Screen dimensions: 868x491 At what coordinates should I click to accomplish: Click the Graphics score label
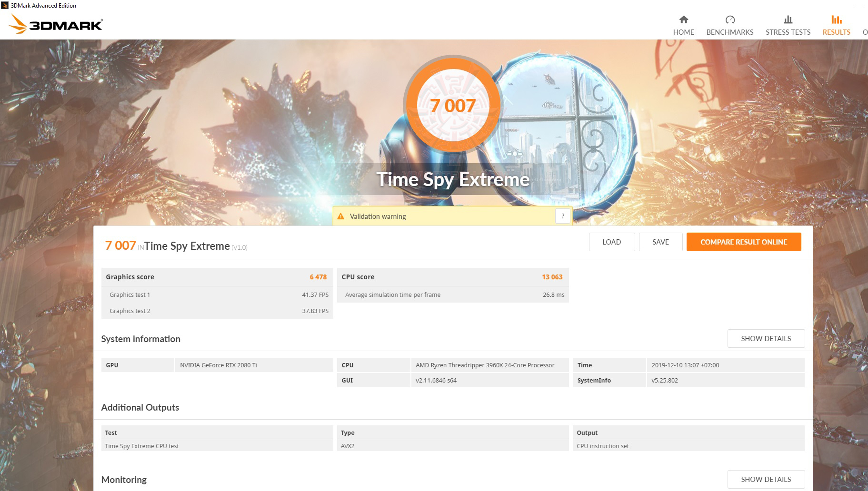130,277
